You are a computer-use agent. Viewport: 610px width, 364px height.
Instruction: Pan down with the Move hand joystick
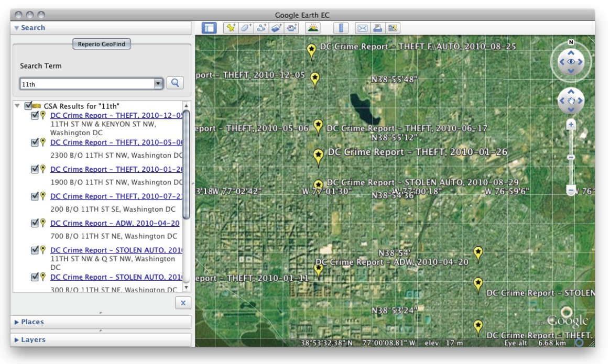click(571, 109)
